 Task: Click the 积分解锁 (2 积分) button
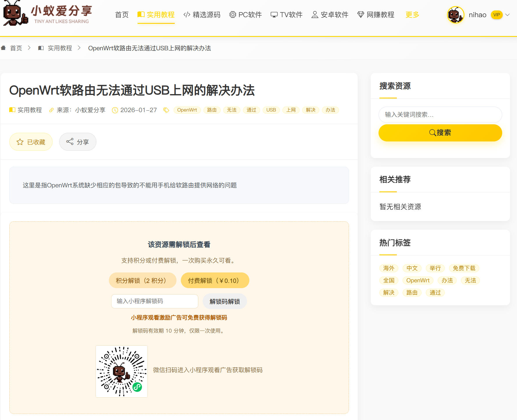(143, 281)
